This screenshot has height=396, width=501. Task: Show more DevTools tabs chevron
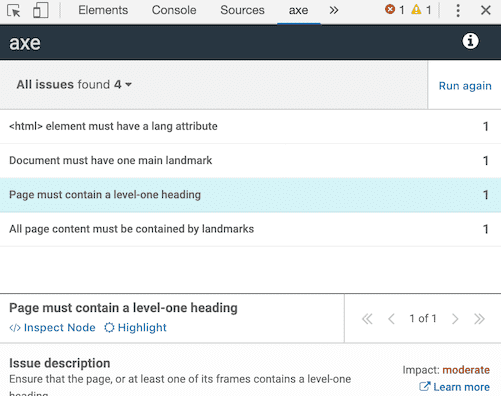pyautogui.click(x=334, y=10)
